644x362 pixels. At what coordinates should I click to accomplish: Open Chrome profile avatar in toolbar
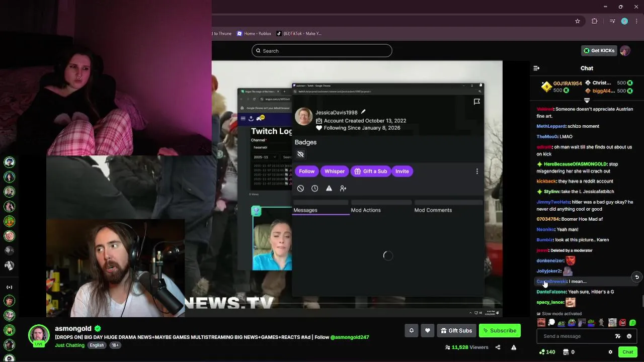tap(624, 21)
